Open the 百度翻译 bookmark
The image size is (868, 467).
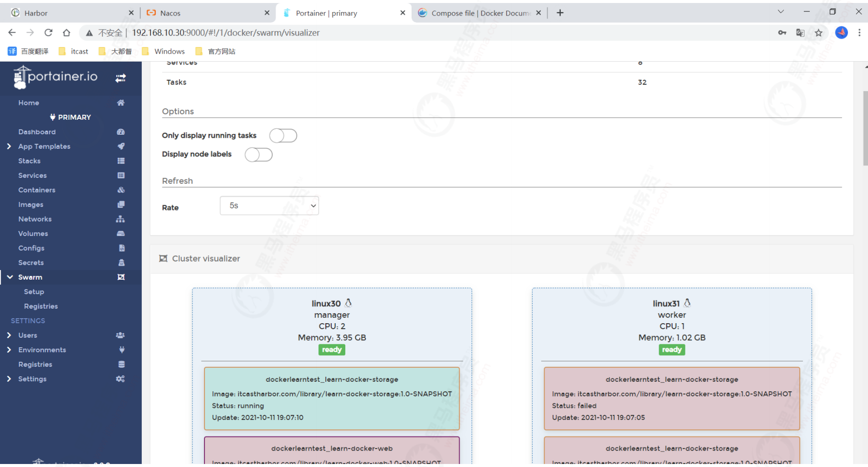(x=28, y=51)
